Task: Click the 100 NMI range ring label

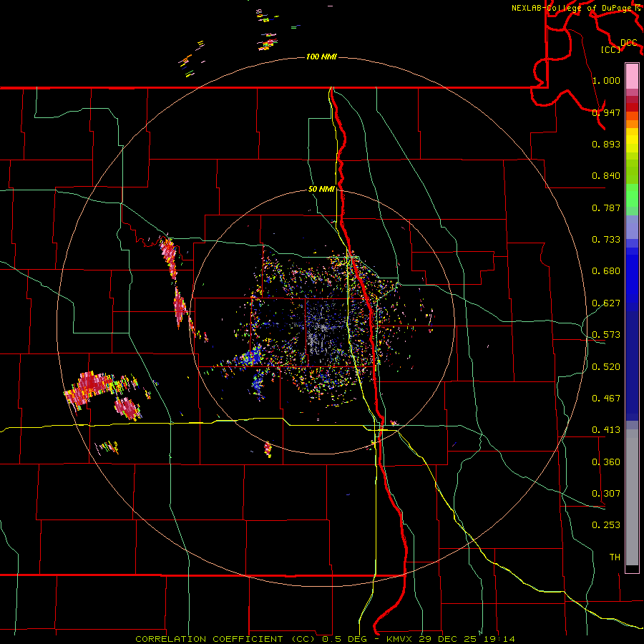Action: pyautogui.click(x=321, y=57)
